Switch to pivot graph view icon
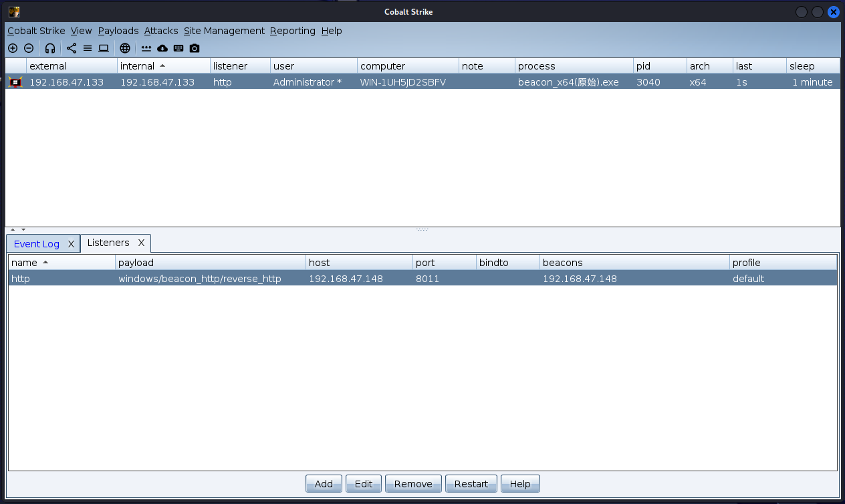The image size is (845, 504). pos(72,48)
